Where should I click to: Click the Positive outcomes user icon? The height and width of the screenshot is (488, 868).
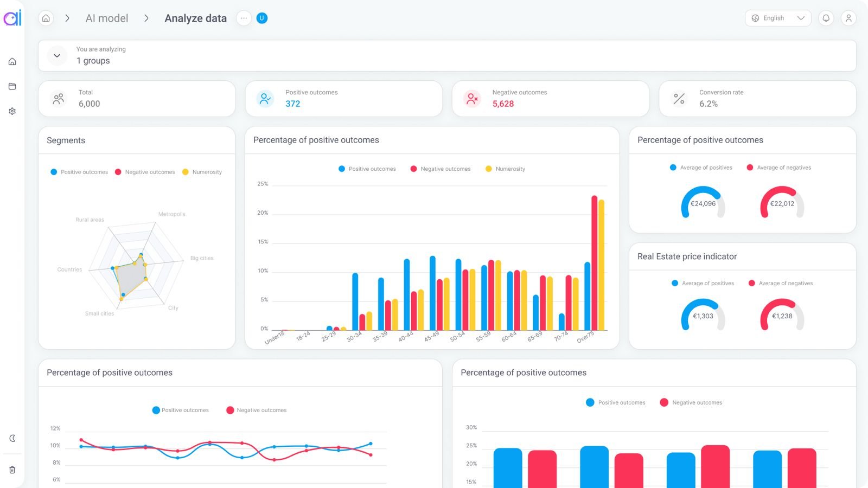pyautogui.click(x=265, y=99)
